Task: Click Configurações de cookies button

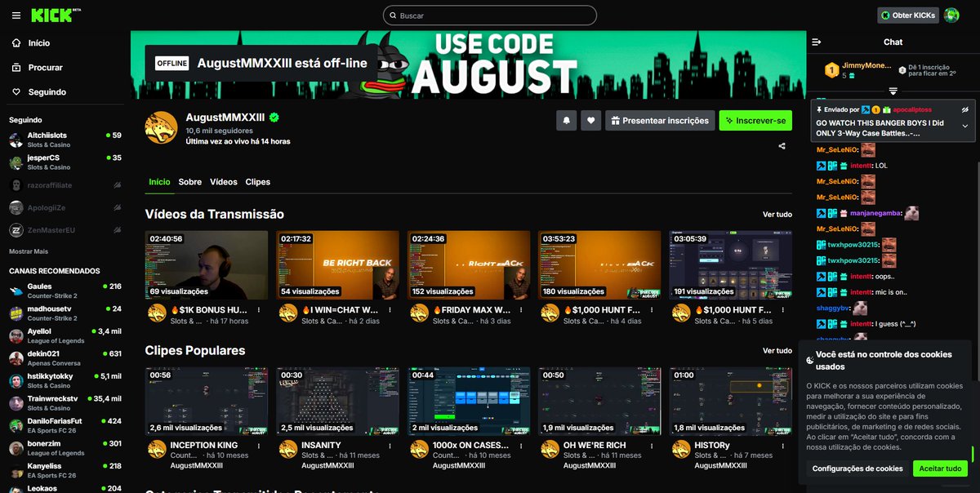Action: pos(857,469)
